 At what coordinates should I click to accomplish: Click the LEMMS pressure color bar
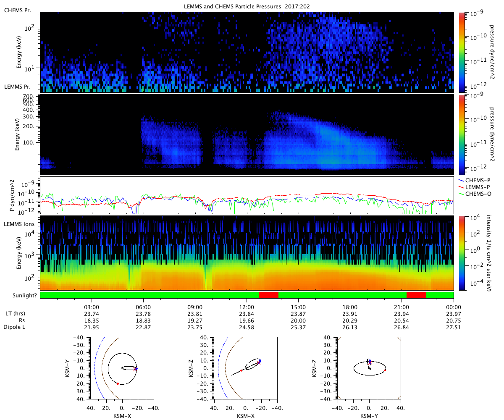point(463,134)
